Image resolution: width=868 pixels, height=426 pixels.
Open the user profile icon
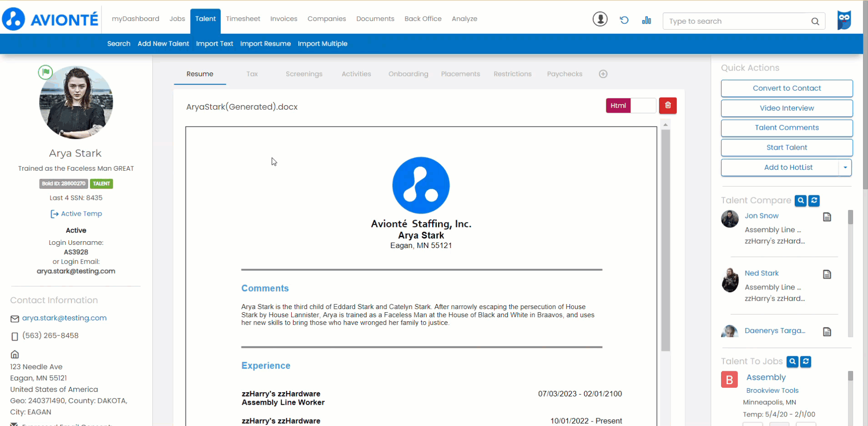click(600, 19)
